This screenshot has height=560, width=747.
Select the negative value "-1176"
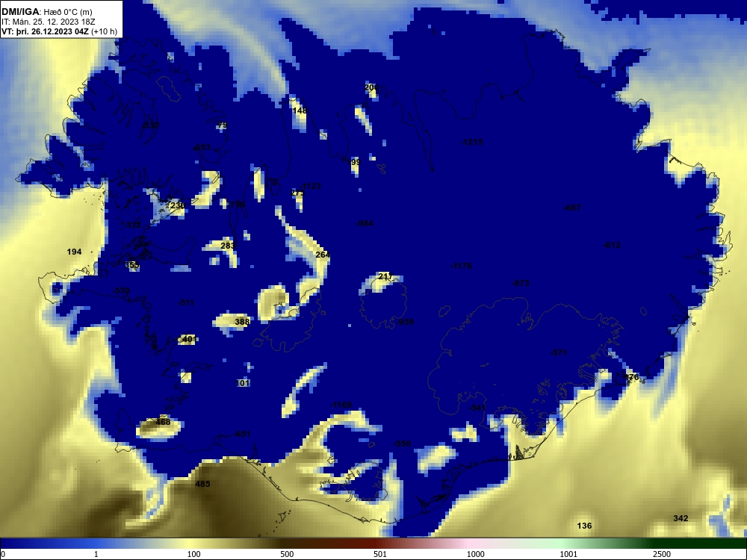click(461, 266)
